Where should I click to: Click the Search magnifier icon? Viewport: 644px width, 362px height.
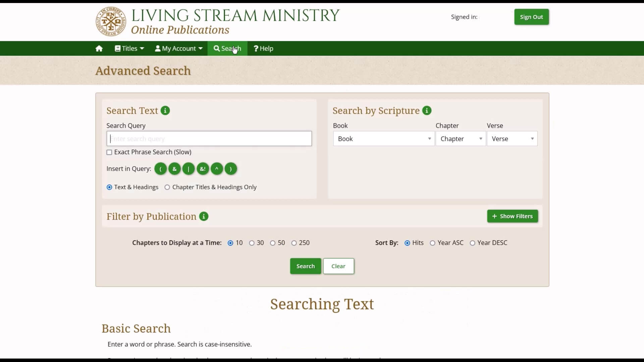coord(216,48)
